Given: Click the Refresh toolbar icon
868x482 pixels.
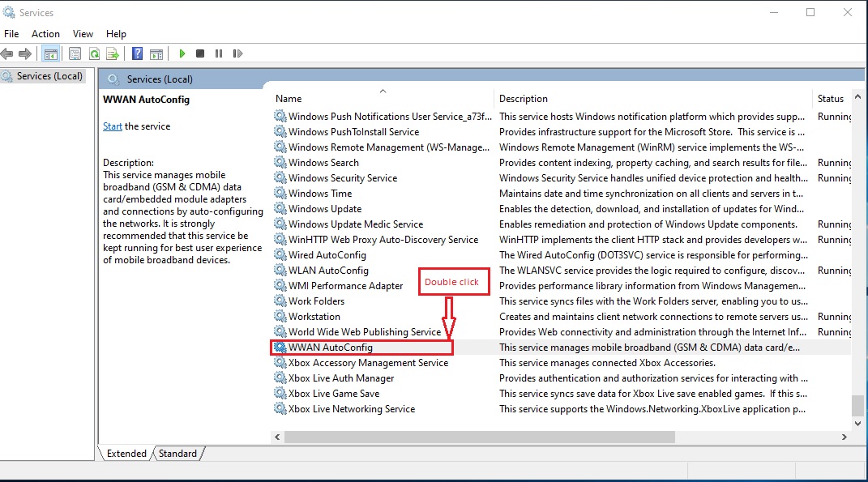Looking at the screenshot, I should (x=95, y=53).
